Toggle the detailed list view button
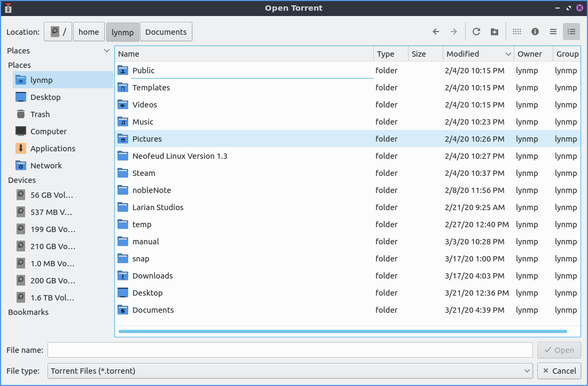588x386 pixels. tap(571, 32)
